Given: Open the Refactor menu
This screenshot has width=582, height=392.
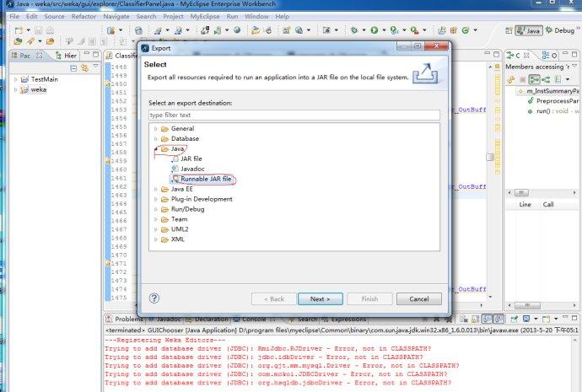Looking at the screenshot, I should pos(84,16).
